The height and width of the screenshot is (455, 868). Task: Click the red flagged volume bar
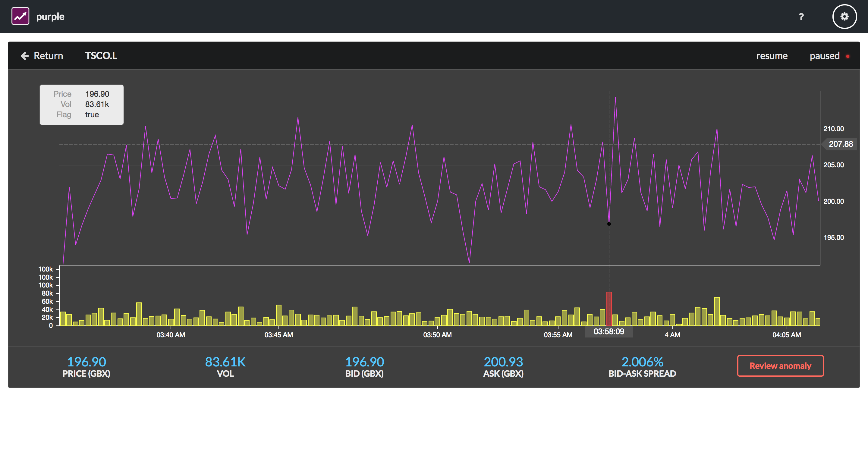click(609, 309)
